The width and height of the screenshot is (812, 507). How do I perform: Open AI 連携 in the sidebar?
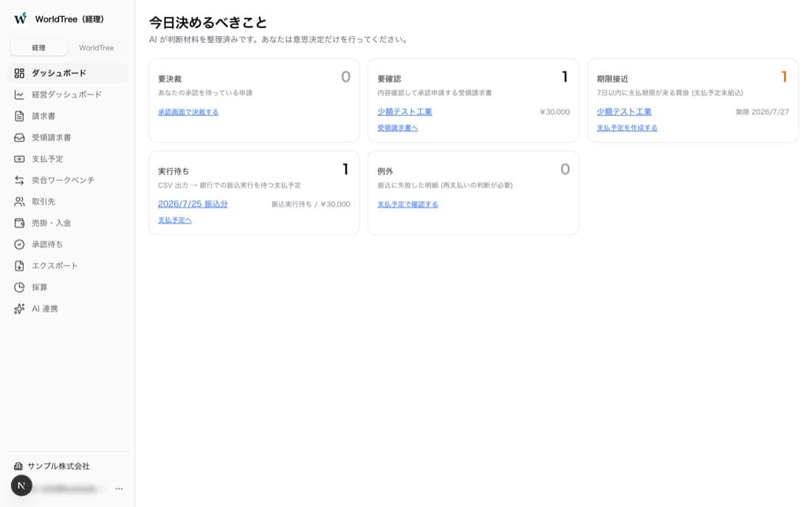coord(68,308)
